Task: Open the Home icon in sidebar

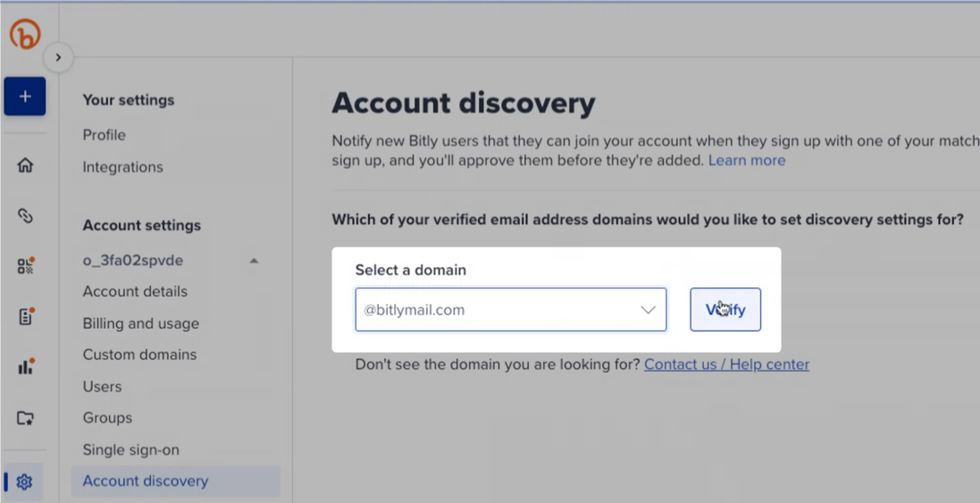Action: (25, 165)
